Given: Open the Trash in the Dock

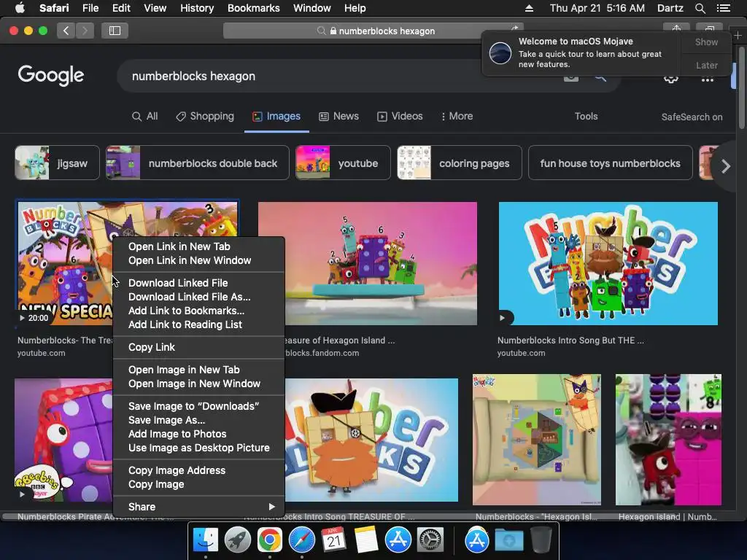Looking at the screenshot, I should pyautogui.click(x=541, y=540).
